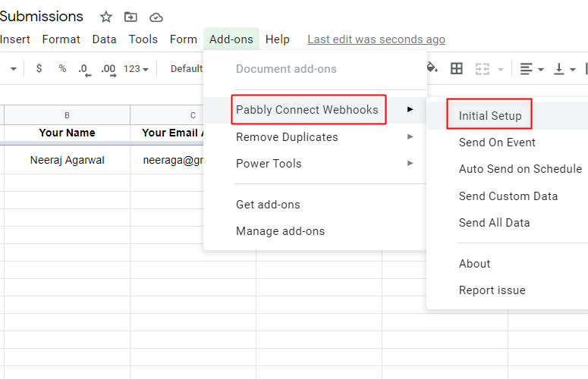588x379 pixels.
Task: Select Send All Data option
Action: coord(508,223)
